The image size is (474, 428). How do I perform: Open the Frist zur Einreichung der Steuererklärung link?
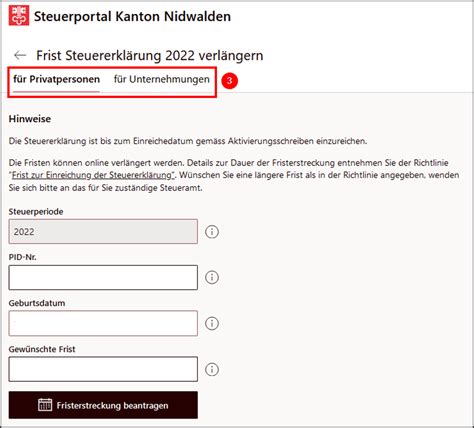[92, 175]
